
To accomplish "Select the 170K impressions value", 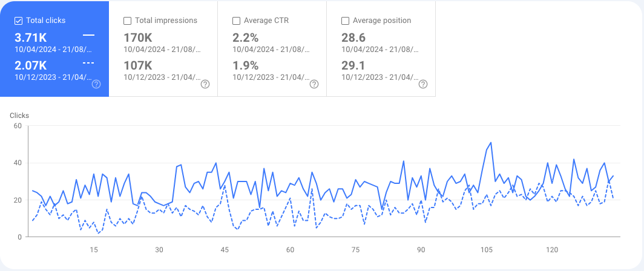I will tap(137, 38).
